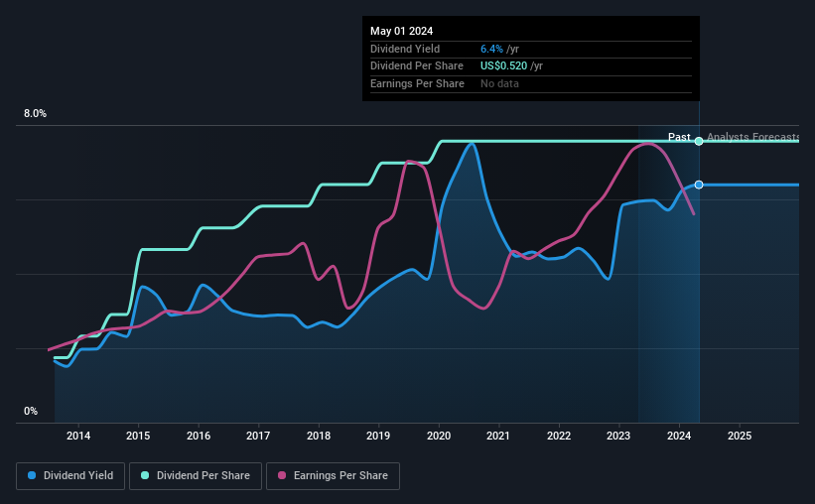Click the 'Past' label on chart

[x=679, y=137]
